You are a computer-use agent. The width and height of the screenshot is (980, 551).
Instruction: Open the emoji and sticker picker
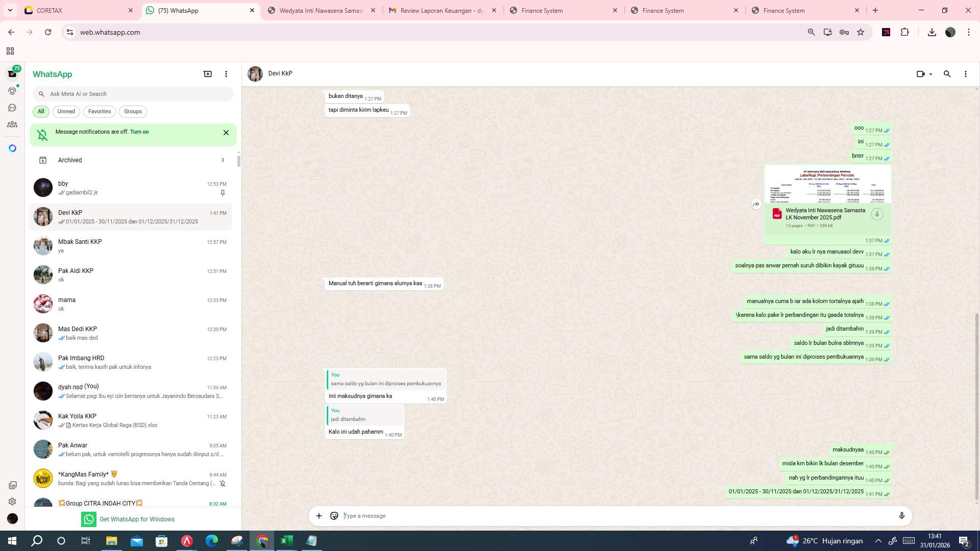coord(334,516)
